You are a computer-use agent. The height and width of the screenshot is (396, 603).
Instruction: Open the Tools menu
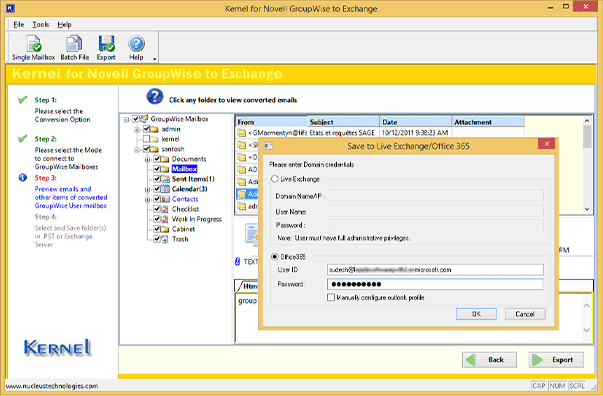click(40, 25)
